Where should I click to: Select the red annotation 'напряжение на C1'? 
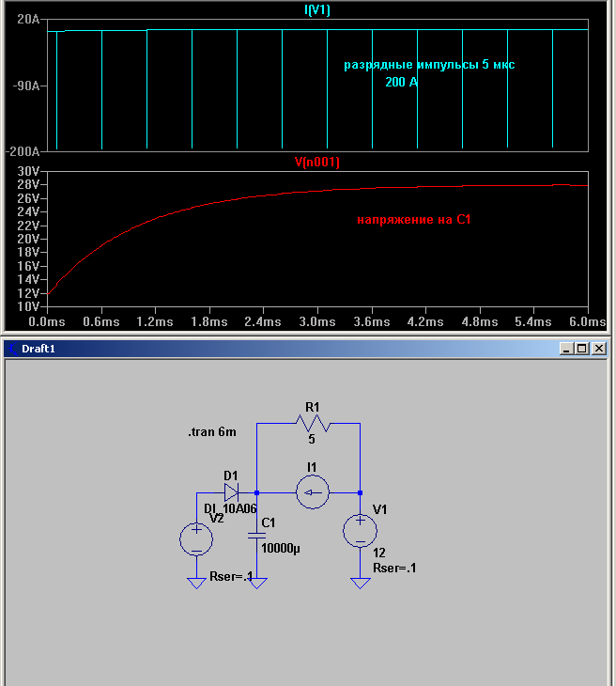[413, 219]
